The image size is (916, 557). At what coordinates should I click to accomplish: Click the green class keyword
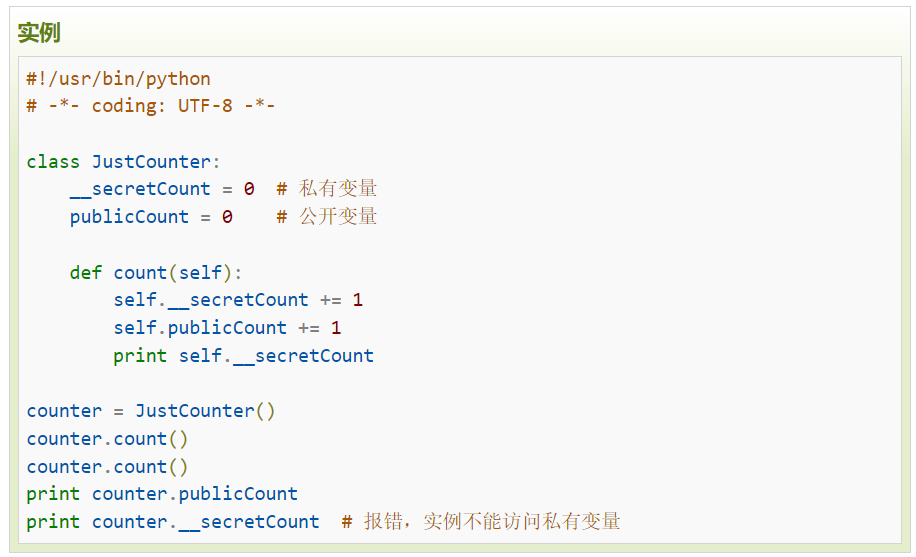[x=54, y=162]
